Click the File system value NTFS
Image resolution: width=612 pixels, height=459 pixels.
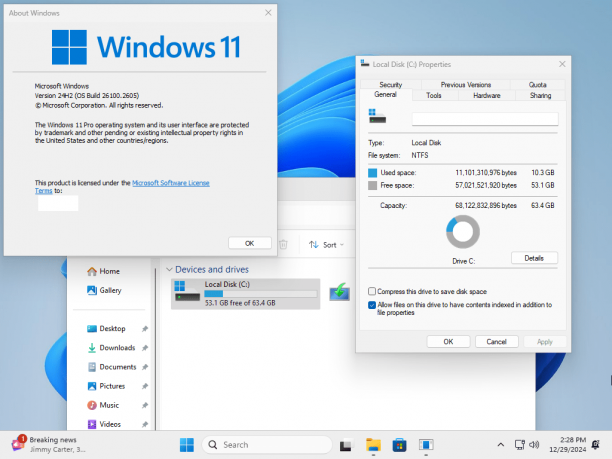[x=420, y=155]
